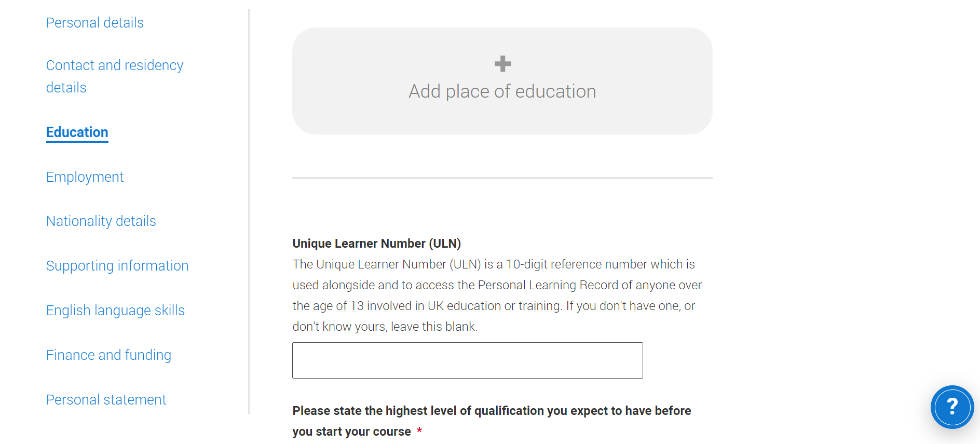Open Nationality details in the sidebar

point(101,221)
